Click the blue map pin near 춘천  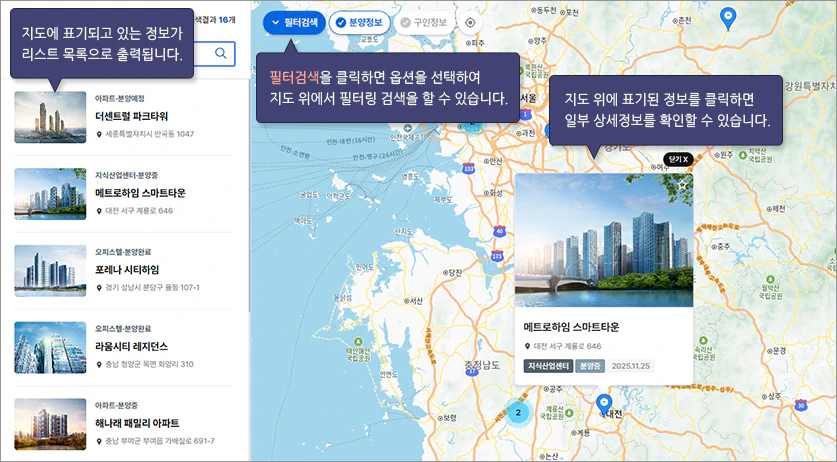point(728,18)
